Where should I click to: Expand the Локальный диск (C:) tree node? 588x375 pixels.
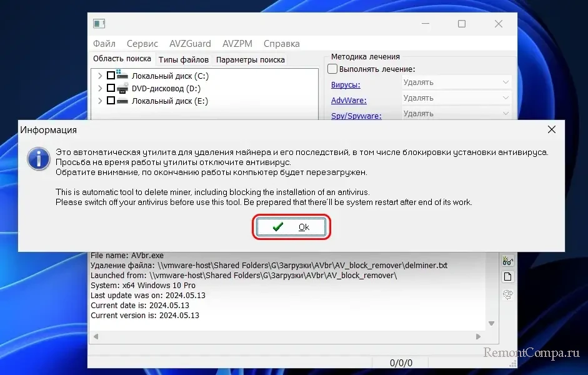(100, 76)
